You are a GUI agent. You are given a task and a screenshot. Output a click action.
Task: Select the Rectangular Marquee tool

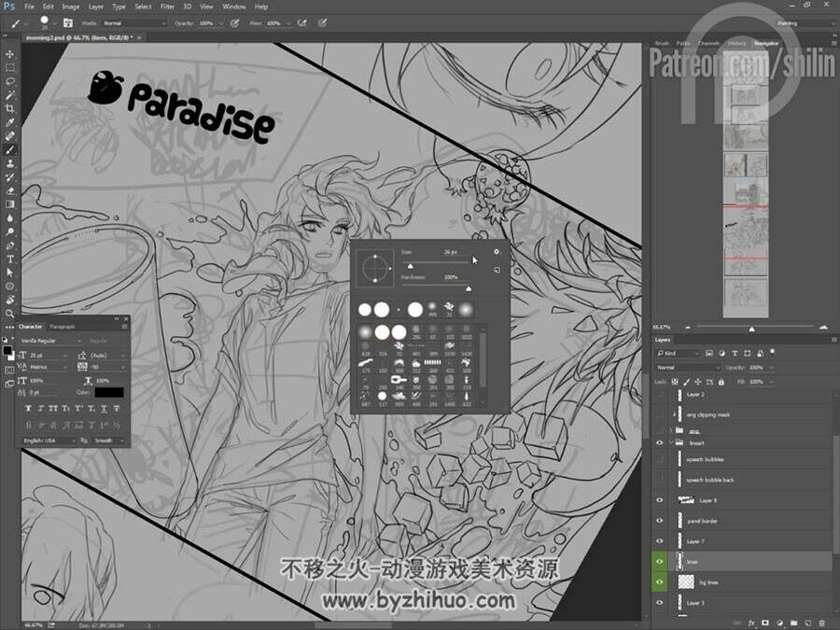(9, 67)
